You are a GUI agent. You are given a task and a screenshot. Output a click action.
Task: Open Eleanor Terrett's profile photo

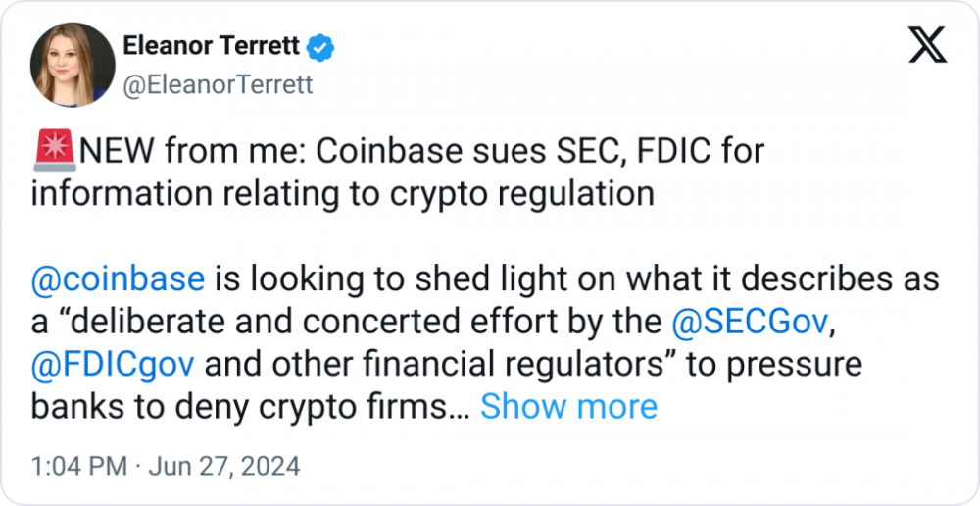(73, 65)
